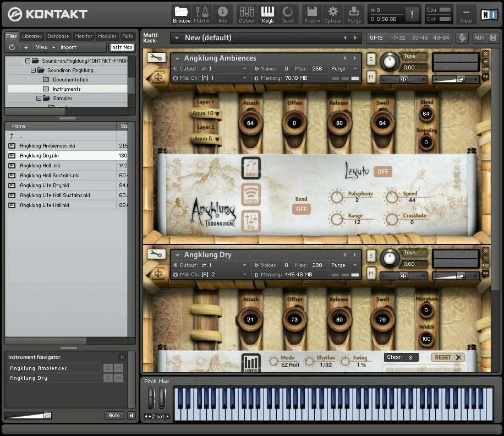Toggle Bend OFF switch
The image size is (504, 436).
tap(301, 209)
